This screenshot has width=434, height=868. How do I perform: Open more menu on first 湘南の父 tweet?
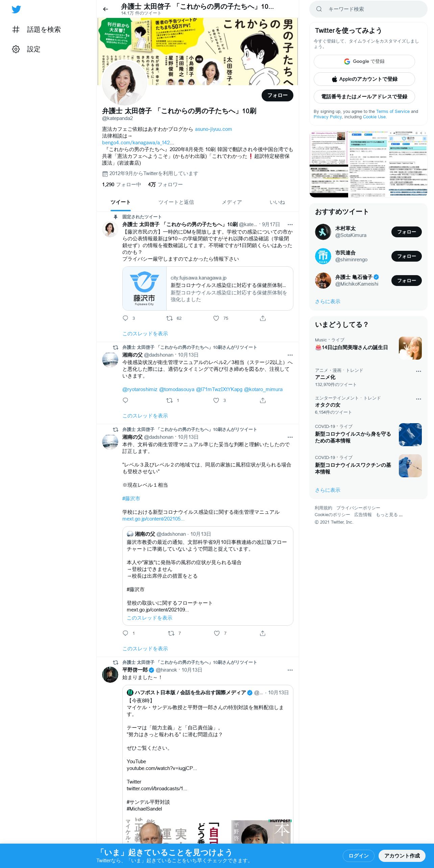coord(290,355)
